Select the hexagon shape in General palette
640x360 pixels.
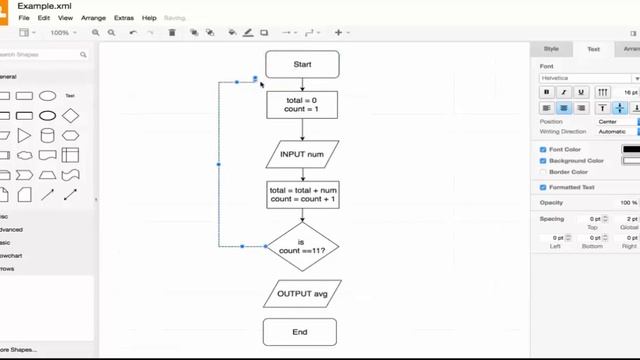(70, 136)
